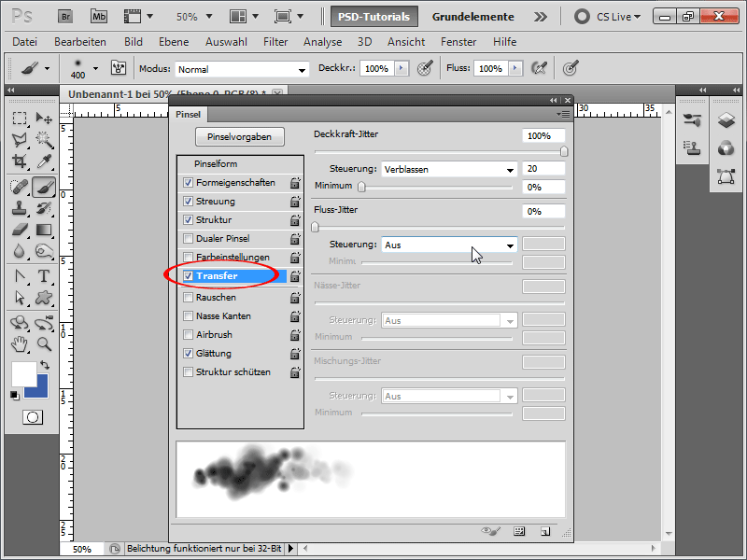Select the Grundelemente workspace
This screenshot has width=747, height=560.
point(473,17)
